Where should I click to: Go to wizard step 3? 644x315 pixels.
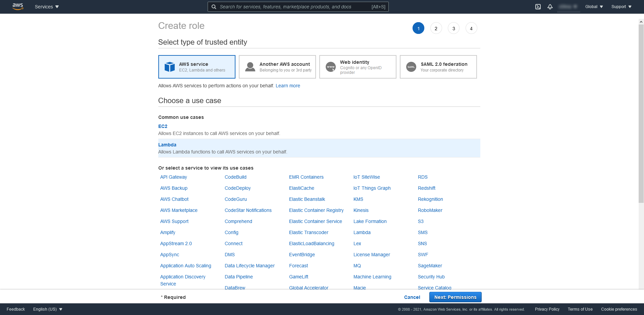click(454, 28)
